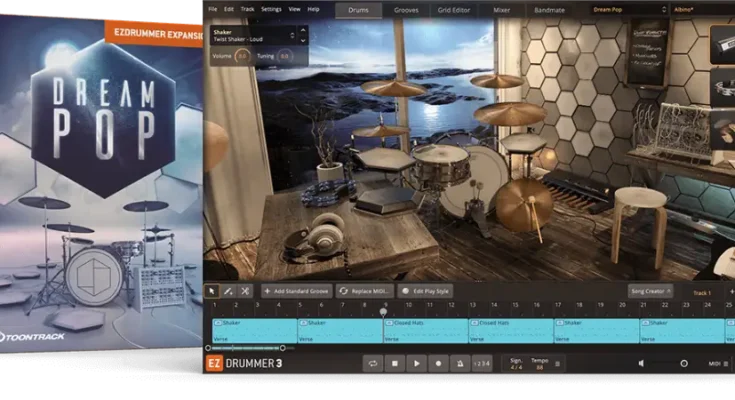Click the speaker volume icon
This screenshot has height=400, width=735.
pos(641,364)
